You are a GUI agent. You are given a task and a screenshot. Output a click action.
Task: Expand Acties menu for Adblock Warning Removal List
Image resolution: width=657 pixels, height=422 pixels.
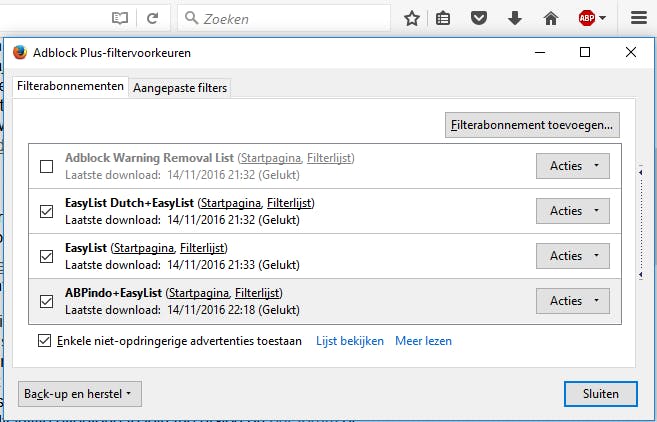572,166
